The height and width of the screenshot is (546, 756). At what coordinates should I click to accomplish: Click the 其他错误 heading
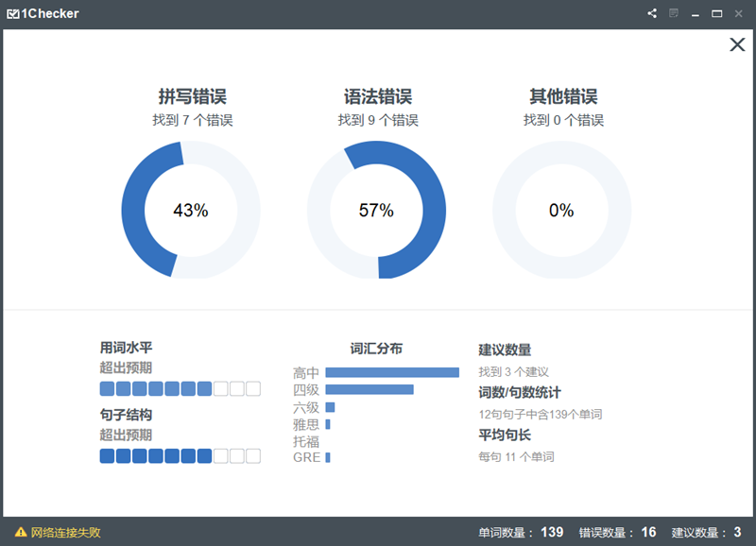563,96
